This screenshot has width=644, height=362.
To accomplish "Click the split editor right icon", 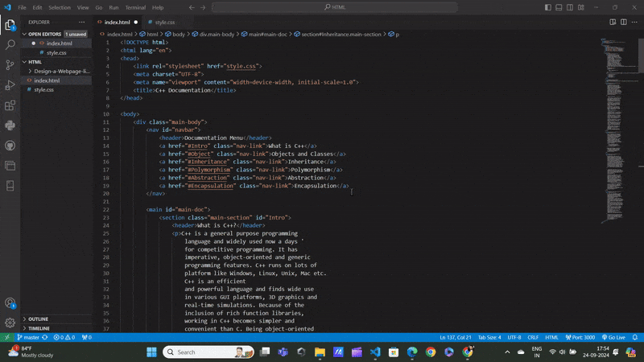I will (x=623, y=23).
